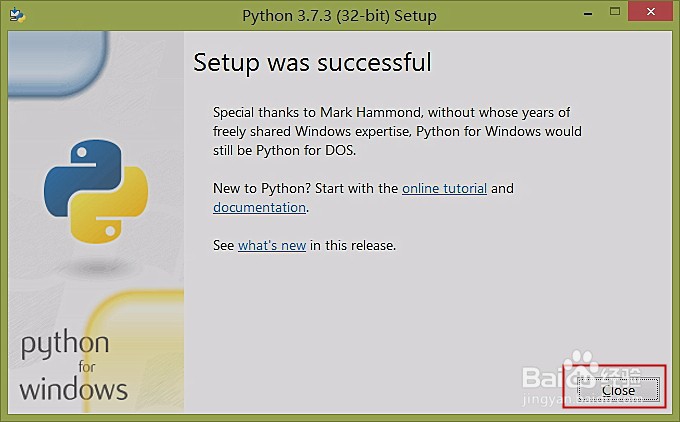Click the 'Python 3.7.3 (32-bit) Setup' title text
This screenshot has height=422, width=680.
click(339, 16)
